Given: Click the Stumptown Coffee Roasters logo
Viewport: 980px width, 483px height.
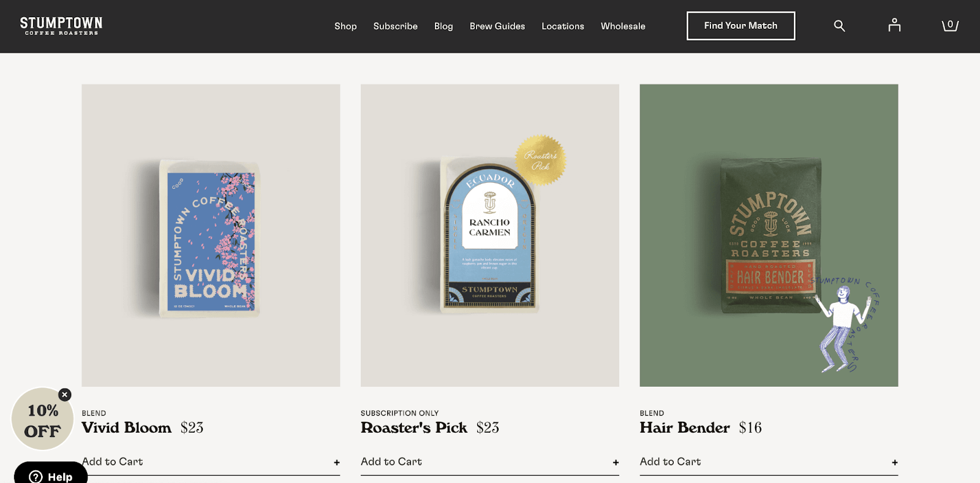Looking at the screenshot, I should 61,26.
